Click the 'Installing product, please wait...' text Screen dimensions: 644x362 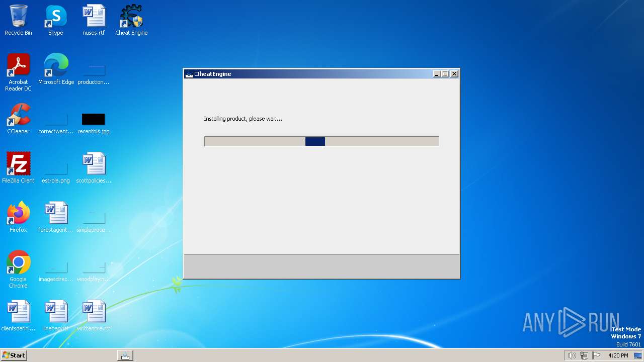(243, 119)
